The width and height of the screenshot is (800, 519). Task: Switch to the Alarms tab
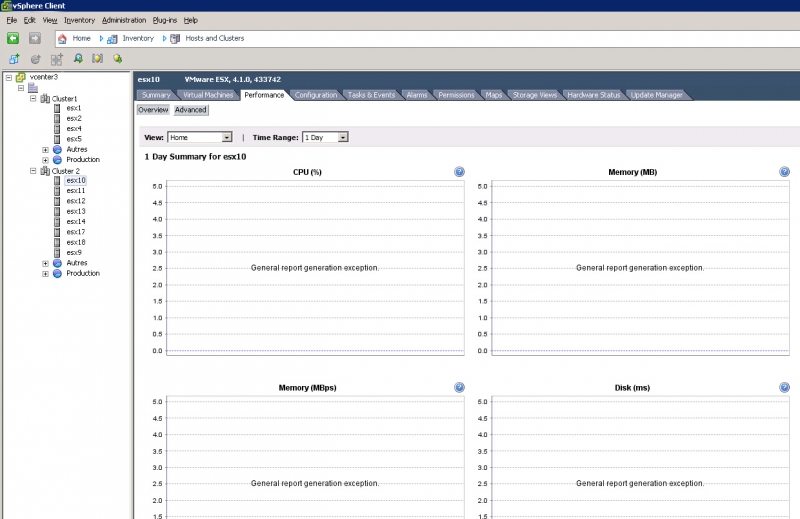pos(417,95)
